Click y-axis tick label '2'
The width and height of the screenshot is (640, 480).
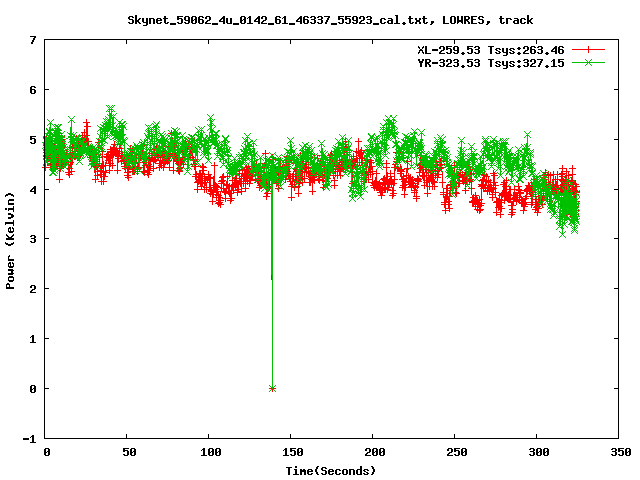click(x=33, y=289)
